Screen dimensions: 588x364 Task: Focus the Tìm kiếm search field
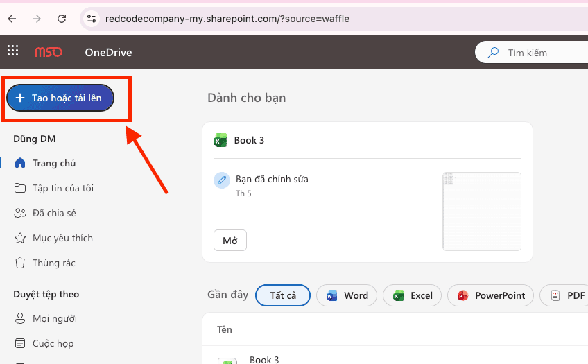[x=531, y=53]
